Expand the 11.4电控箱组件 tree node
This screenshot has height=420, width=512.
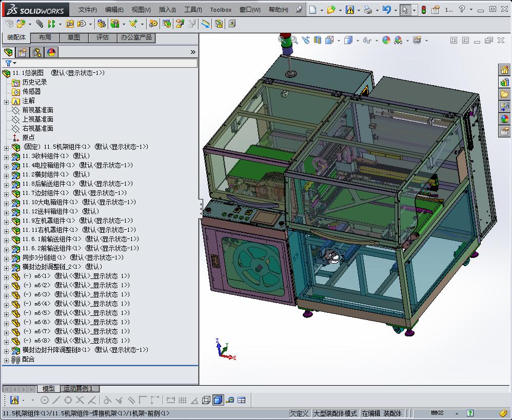[6, 167]
